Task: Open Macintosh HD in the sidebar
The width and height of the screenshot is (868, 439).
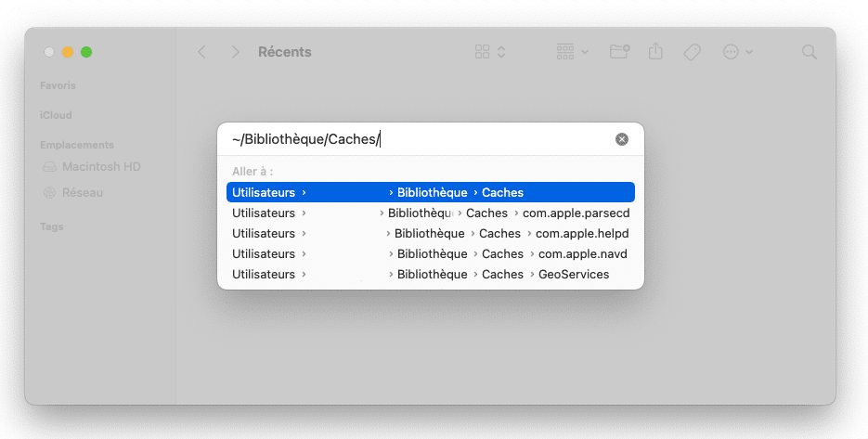Action: pos(100,167)
